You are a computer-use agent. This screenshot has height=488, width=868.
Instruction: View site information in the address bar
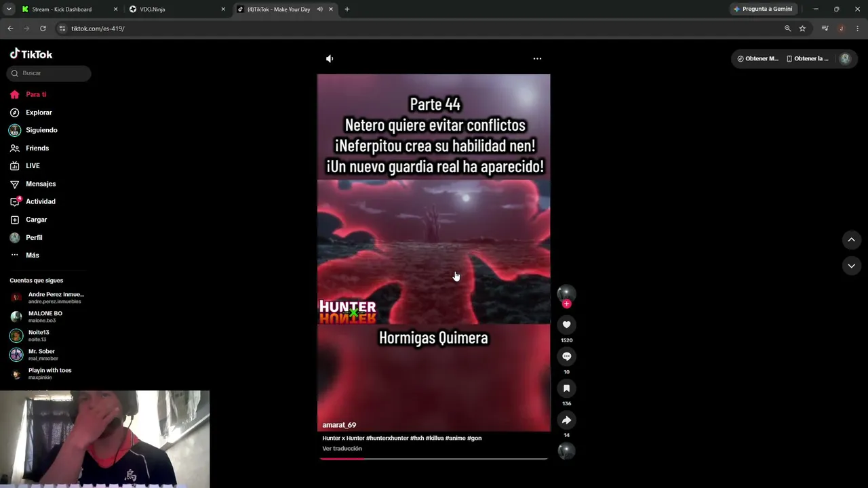(x=62, y=28)
